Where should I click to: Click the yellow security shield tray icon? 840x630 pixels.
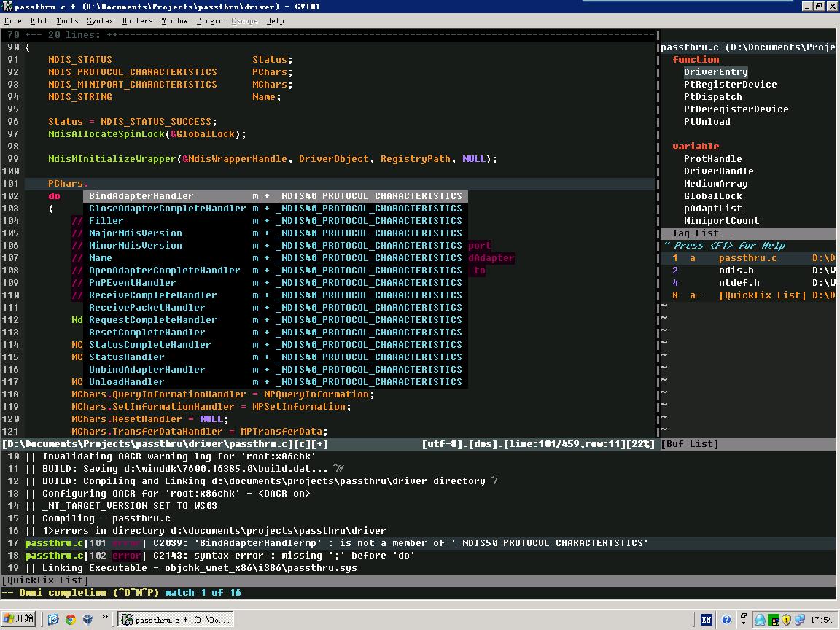point(786,620)
